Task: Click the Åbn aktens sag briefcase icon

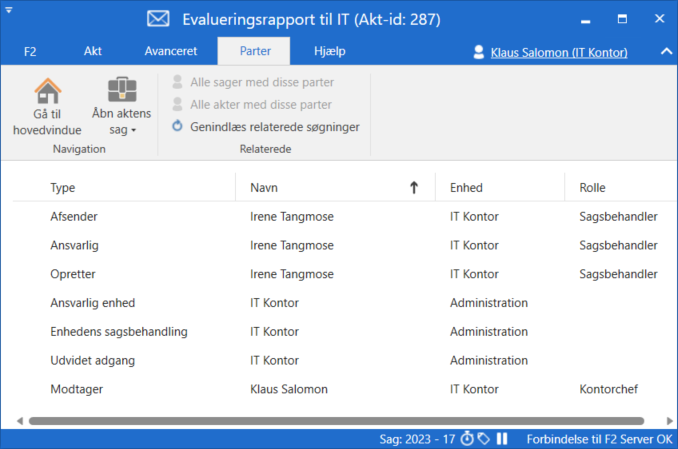Action: point(122,91)
